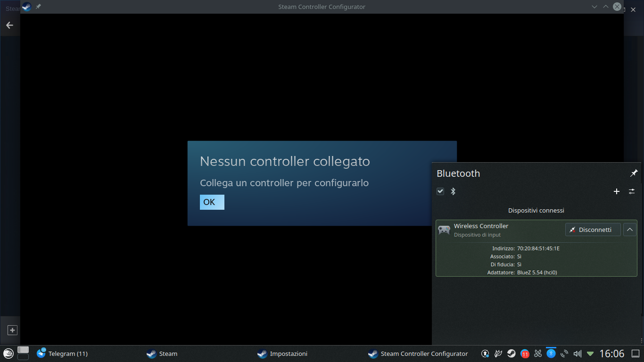Select Steam Controller Configurator taskbar entry

click(418, 354)
